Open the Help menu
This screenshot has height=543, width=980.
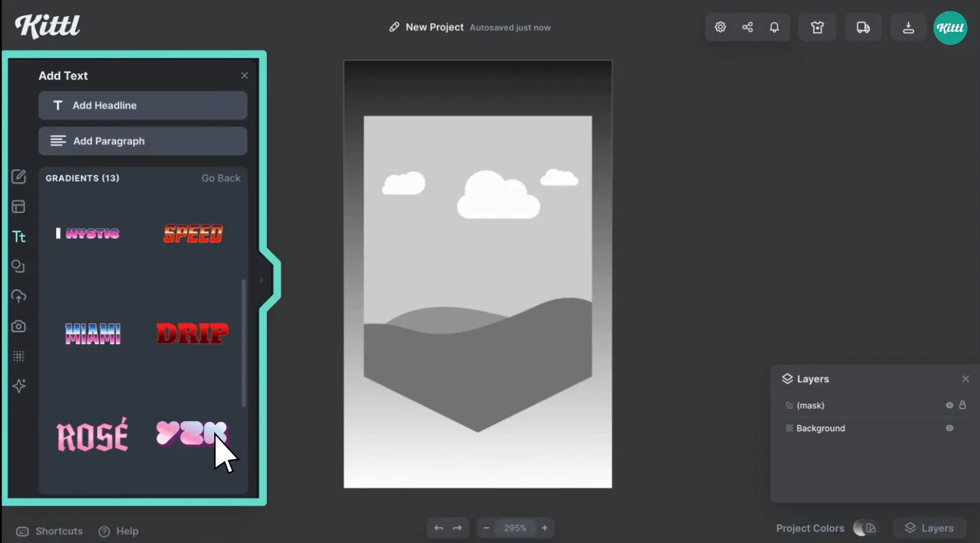pyautogui.click(x=118, y=531)
